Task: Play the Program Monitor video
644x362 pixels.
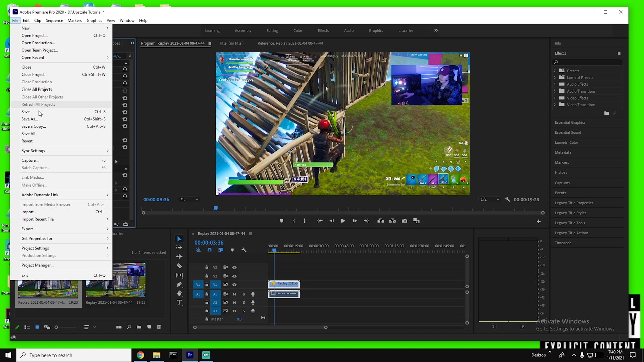Action: coord(343,221)
